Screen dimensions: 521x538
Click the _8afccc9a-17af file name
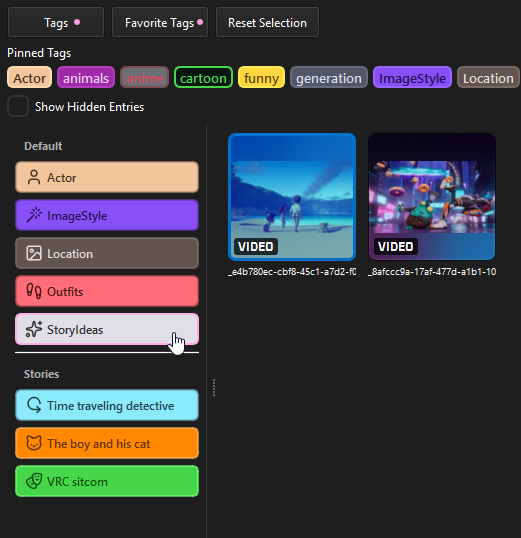tap(432, 272)
